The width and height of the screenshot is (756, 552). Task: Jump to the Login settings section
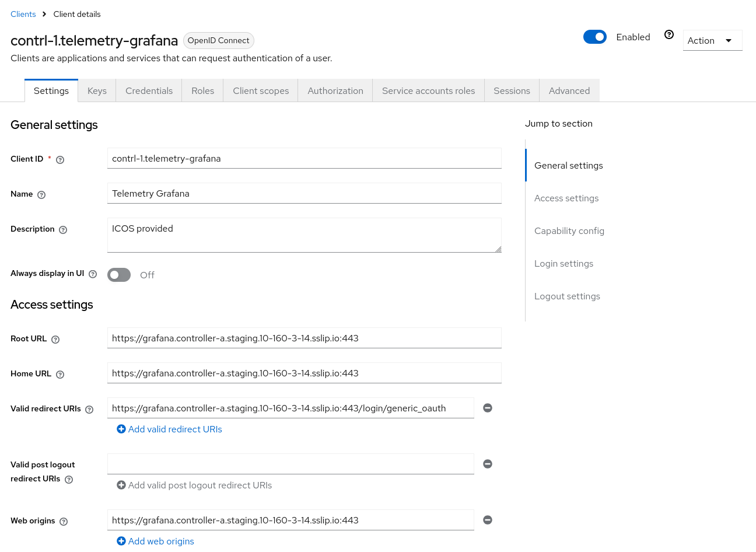563,263
